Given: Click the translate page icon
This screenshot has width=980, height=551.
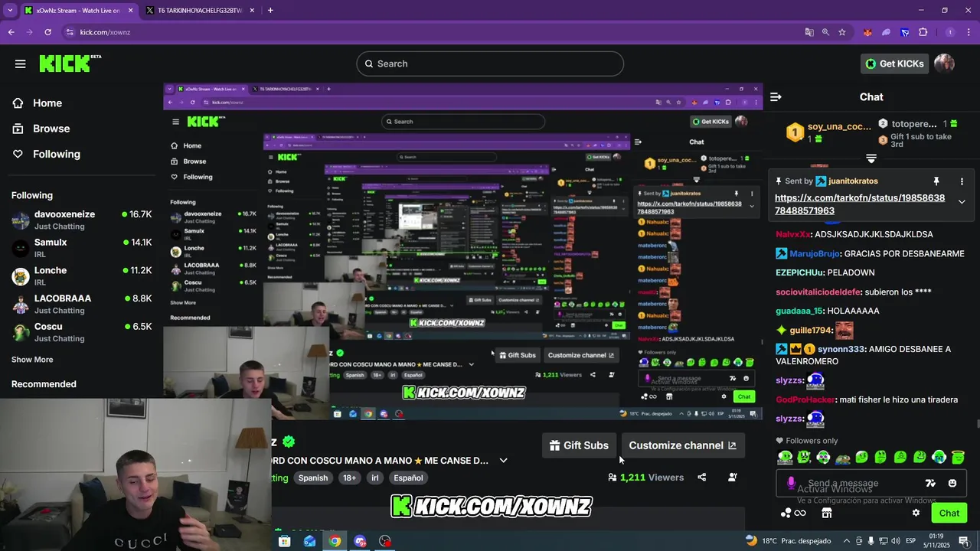Looking at the screenshot, I should click(x=809, y=32).
